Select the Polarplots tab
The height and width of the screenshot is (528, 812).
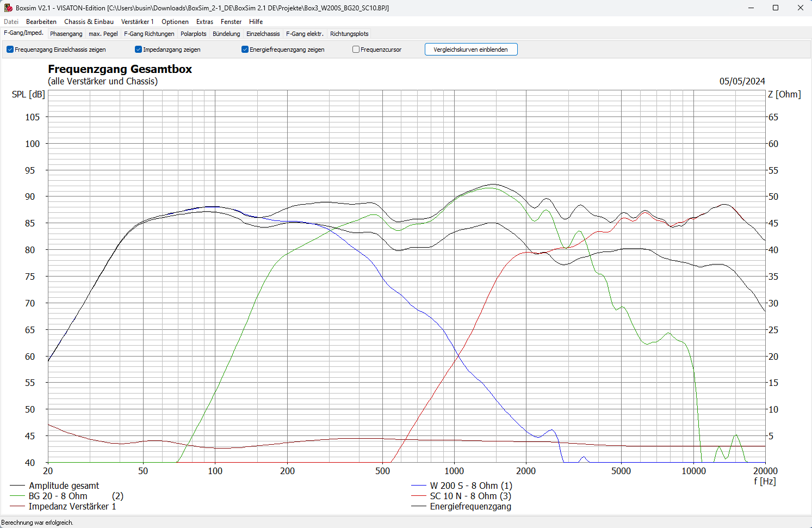194,34
